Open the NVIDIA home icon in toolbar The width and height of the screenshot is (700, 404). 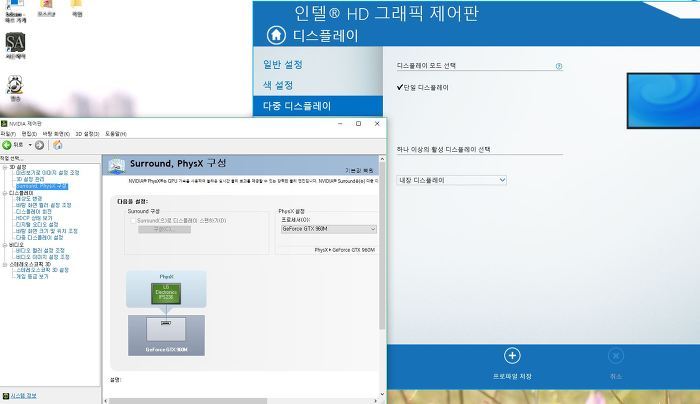[58, 145]
